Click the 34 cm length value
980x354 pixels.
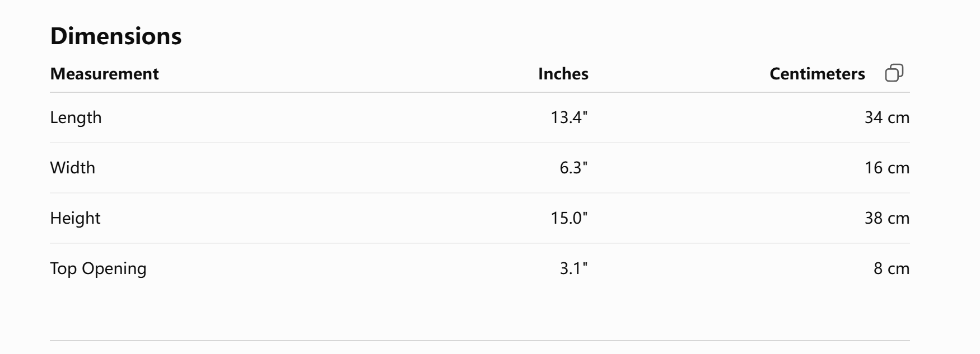[x=887, y=117]
